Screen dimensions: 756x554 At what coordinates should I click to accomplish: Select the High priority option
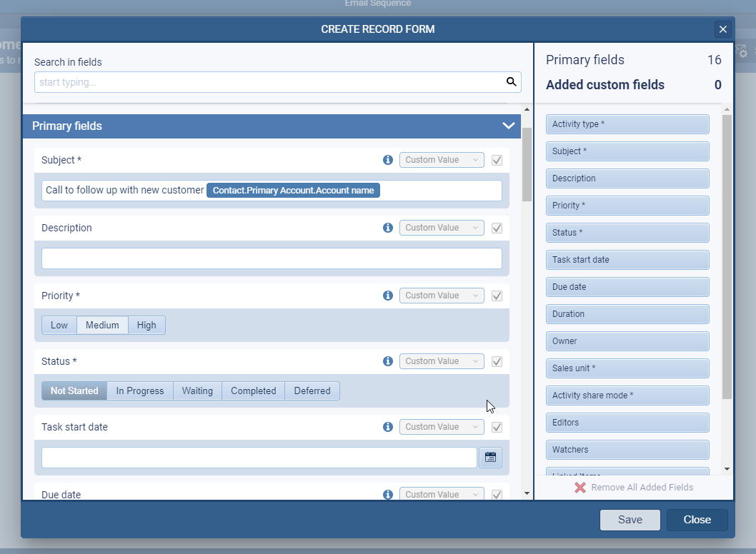(x=146, y=325)
